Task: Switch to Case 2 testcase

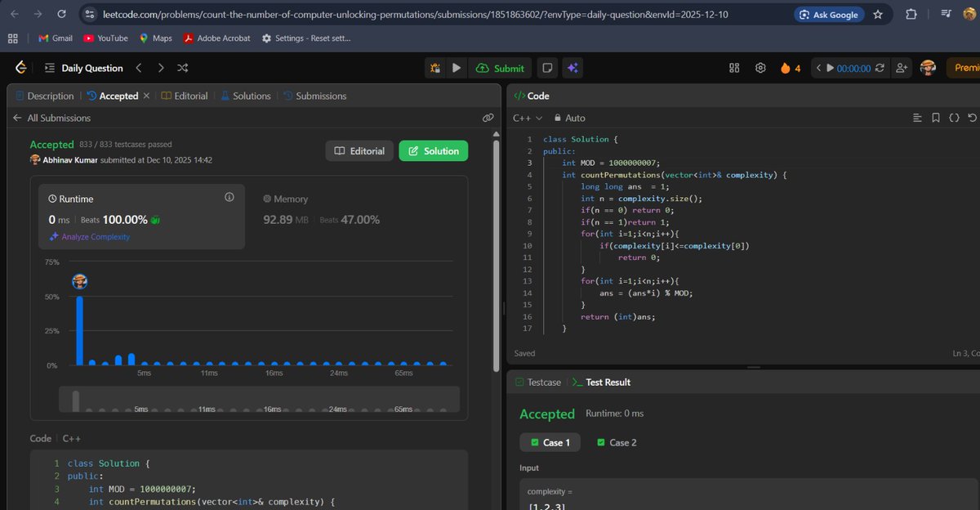Action: pyautogui.click(x=617, y=442)
